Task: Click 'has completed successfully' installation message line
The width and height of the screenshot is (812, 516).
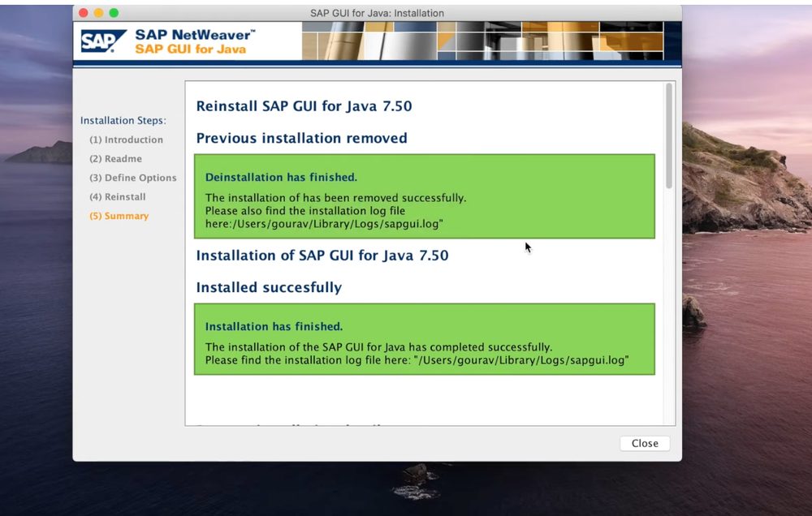Action: pyautogui.click(x=378, y=346)
